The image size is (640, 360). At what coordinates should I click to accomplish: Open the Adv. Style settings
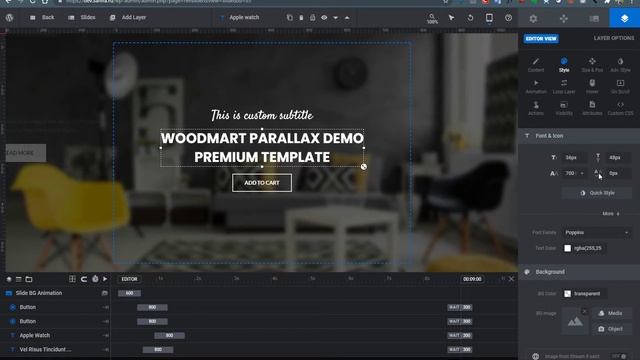[620, 64]
